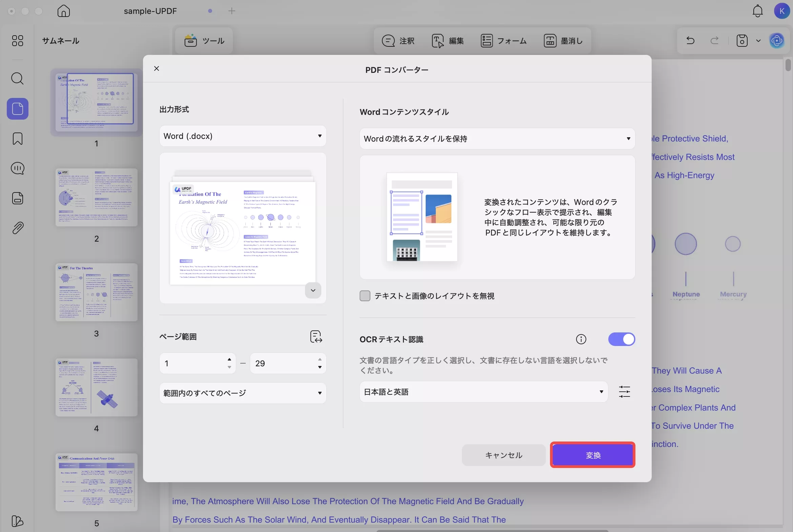Open the OCR language dropdown
This screenshot has height=532, width=793.
click(484, 391)
